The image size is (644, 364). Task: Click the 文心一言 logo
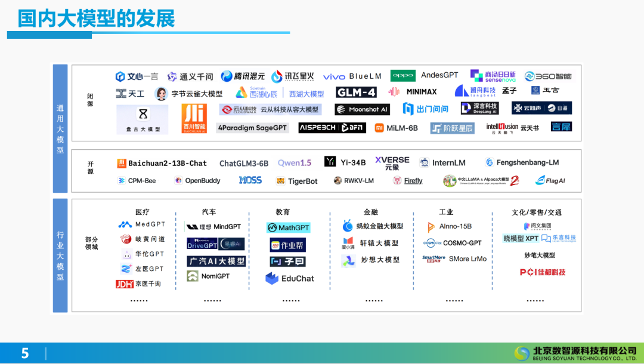[137, 76]
